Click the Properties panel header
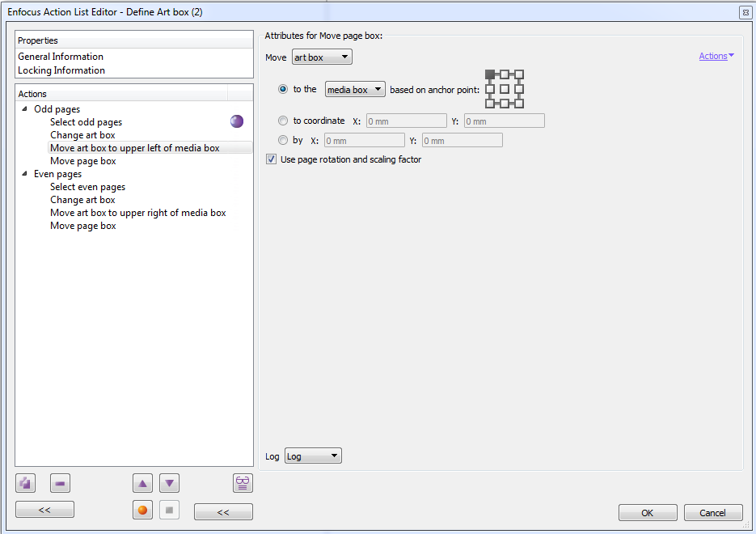This screenshot has height=534, width=756. (134, 40)
